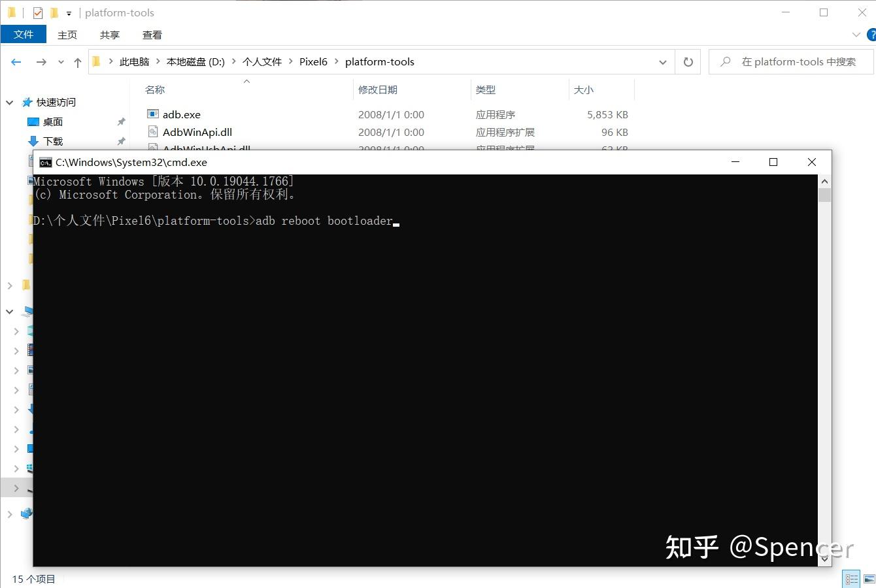The height and width of the screenshot is (588, 876).
Task: Click the up arrow to go to Pixel6 folder
Action: (x=77, y=61)
